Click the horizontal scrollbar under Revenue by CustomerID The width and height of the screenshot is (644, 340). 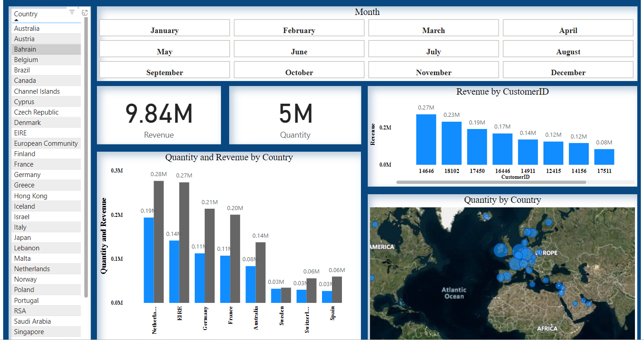click(491, 182)
